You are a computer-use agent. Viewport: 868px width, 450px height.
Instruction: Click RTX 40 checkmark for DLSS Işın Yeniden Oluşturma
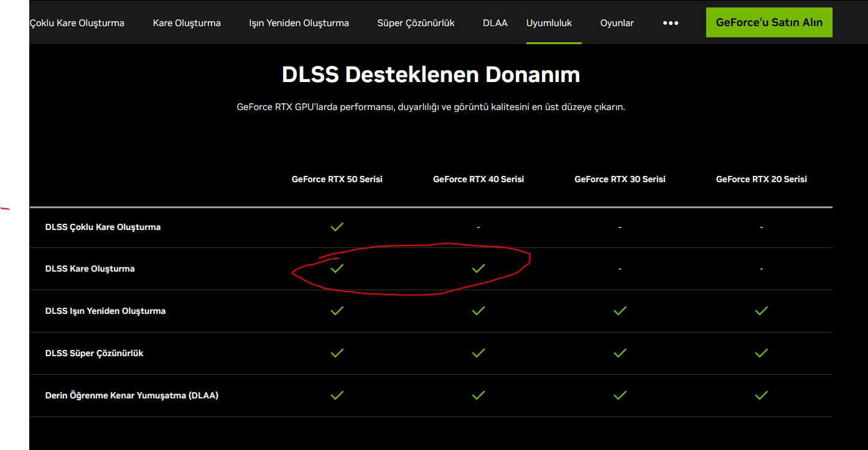pos(478,311)
